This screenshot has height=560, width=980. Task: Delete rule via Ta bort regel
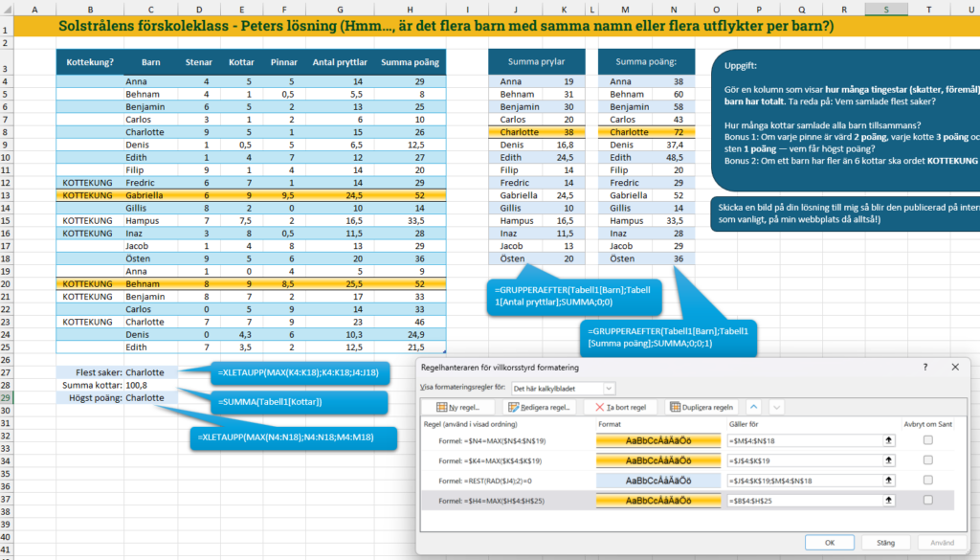[x=620, y=407]
